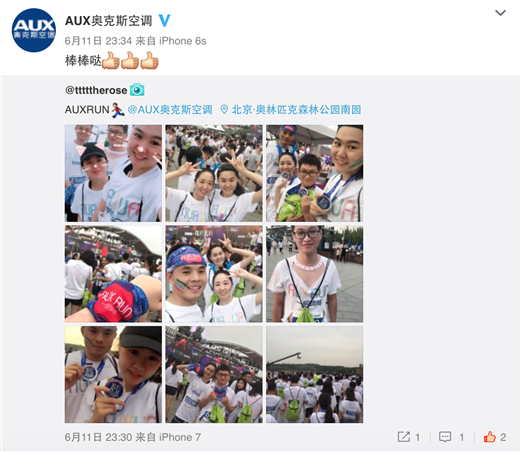
Task: Click the location pin icon
Action: [x=224, y=109]
